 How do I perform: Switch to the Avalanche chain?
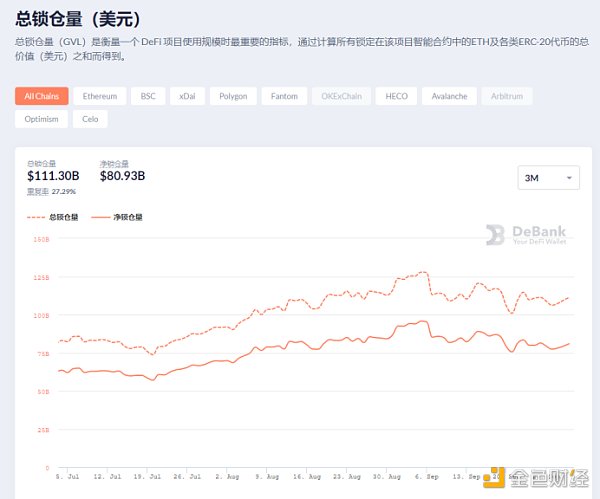[448, 97]
